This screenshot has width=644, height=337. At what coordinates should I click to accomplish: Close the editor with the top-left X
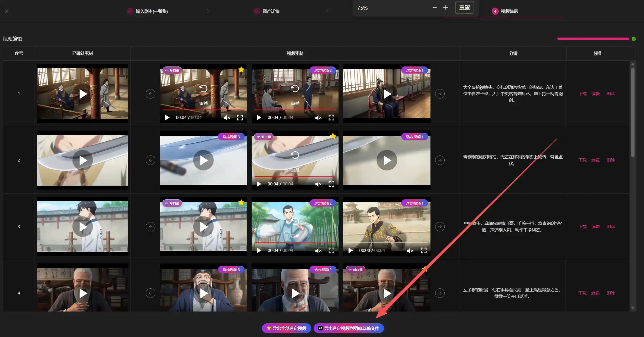(7, 11)
